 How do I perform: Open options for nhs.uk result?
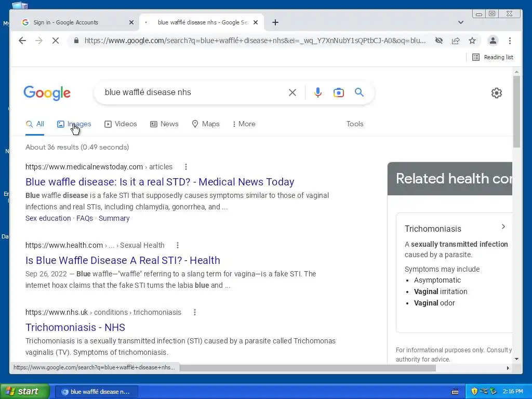pyautogui.click(x=195, y=312)
